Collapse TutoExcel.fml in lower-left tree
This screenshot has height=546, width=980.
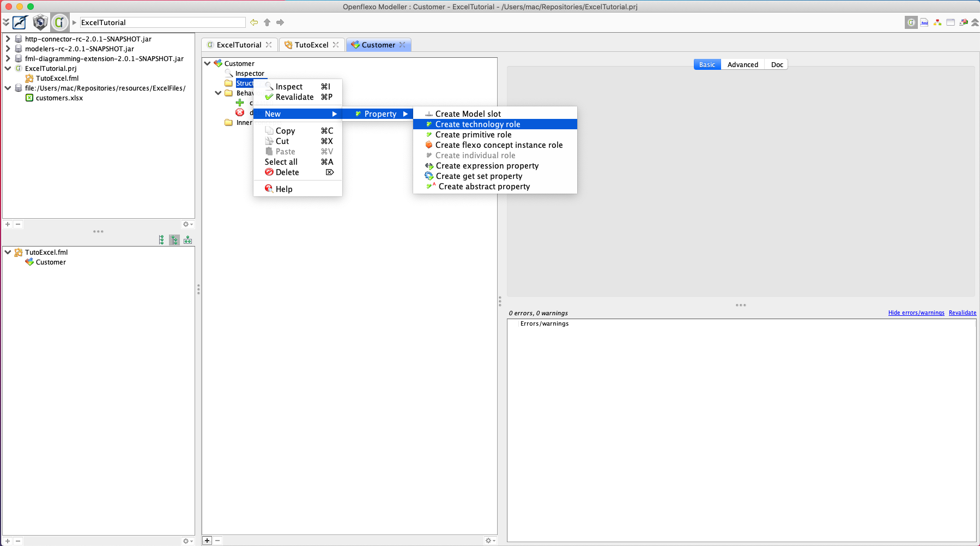[8, 252]
